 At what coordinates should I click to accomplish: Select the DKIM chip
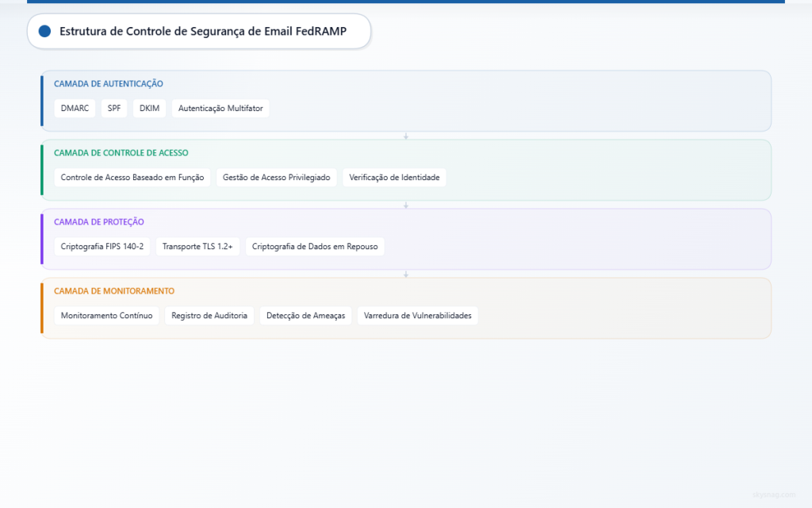tap(149, 108)
